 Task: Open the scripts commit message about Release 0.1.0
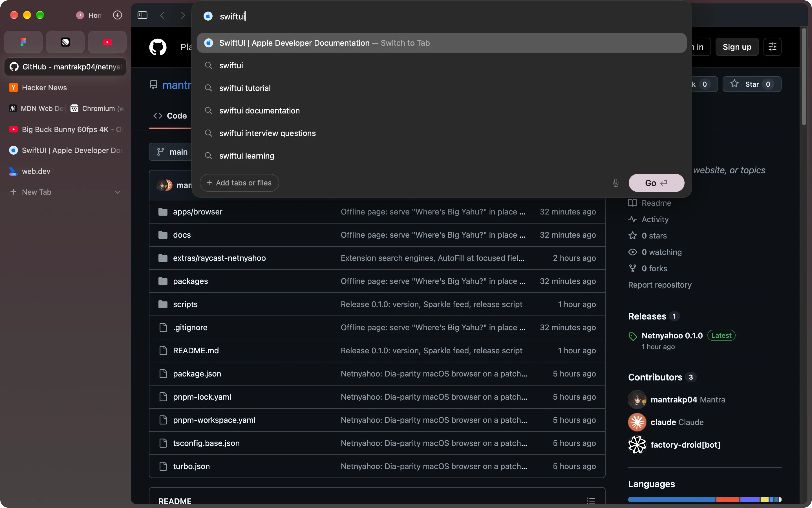pyautogui.click(x=431, y=305)
